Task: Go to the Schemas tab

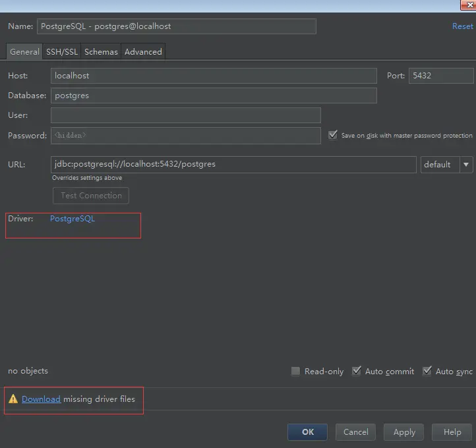Action: tap(101, 52)
